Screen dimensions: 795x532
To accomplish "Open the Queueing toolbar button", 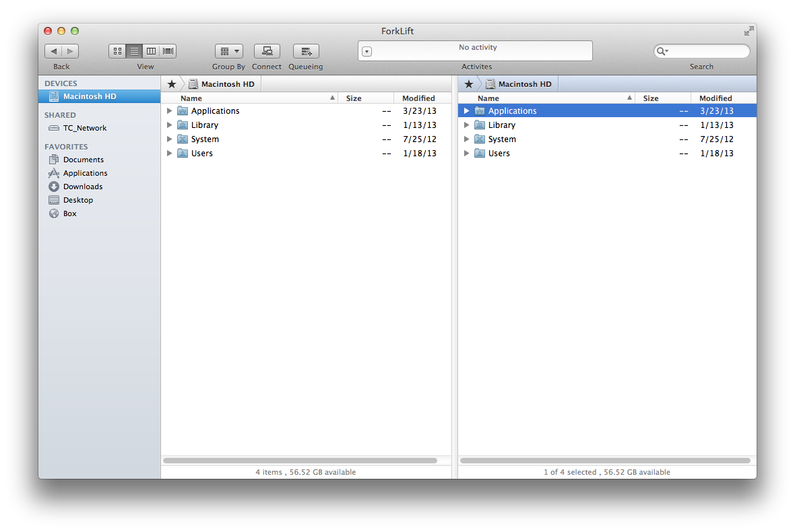I will click(x=306, y=51).
